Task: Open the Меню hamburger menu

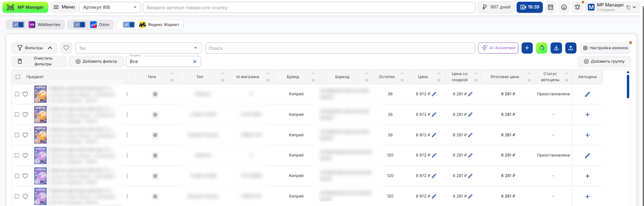Action: tap(64, 7)
